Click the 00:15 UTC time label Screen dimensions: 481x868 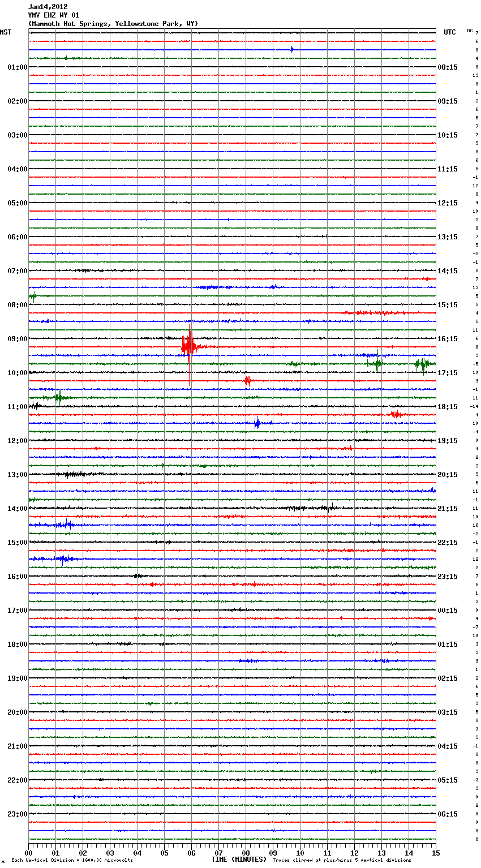pos(448,611)
